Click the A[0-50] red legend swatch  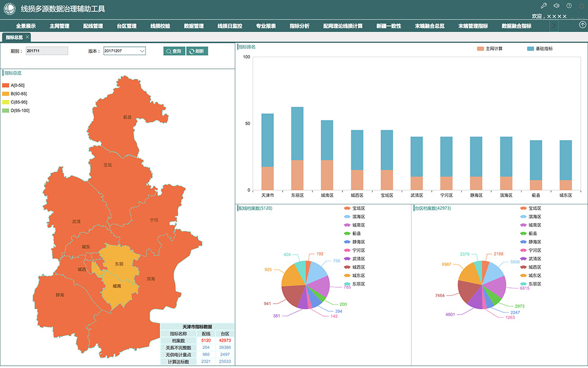coord(6,86)
